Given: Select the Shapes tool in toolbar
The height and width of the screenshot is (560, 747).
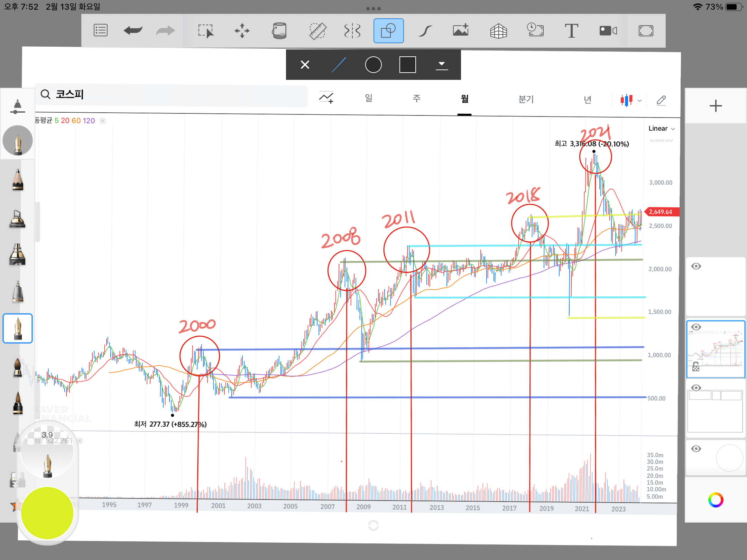Looking at the screenshot, I should [x=388, y=31].
